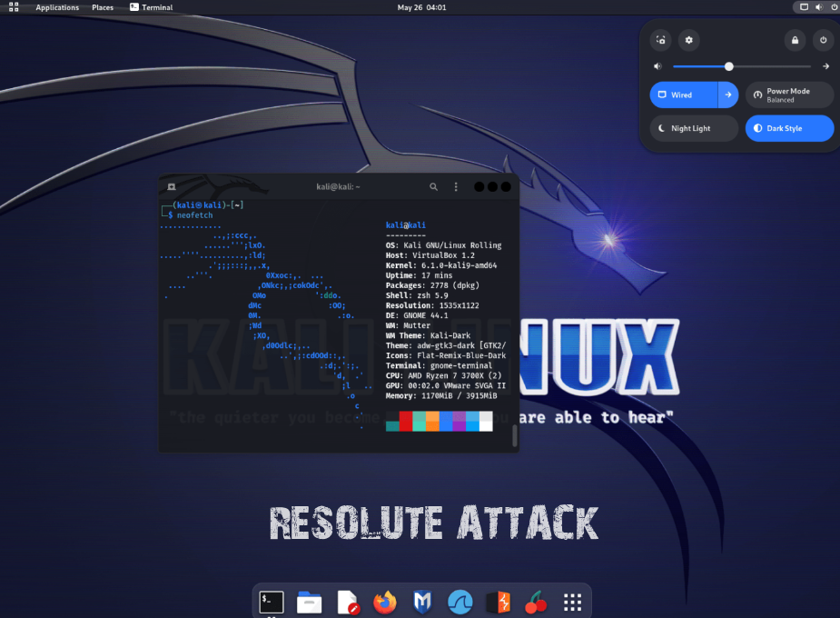The height and width of the screenshot is (618, 840).
Task: Open the Places menu
Action: [103, 7]
